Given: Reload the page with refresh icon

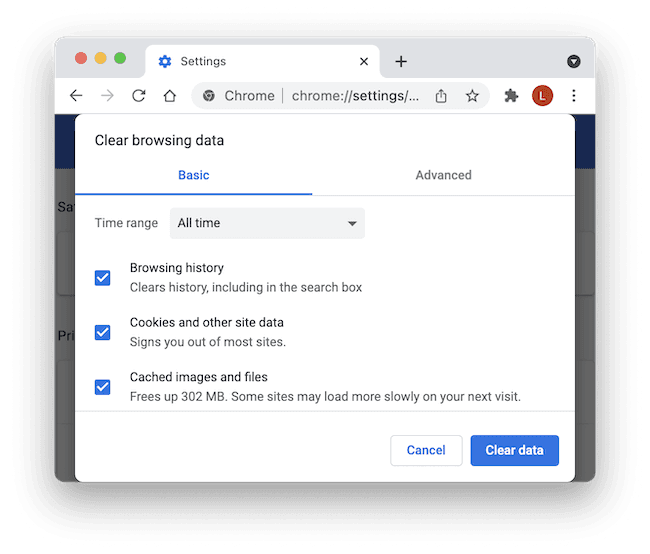Looking at the screenshot, I should pos(138,96).
